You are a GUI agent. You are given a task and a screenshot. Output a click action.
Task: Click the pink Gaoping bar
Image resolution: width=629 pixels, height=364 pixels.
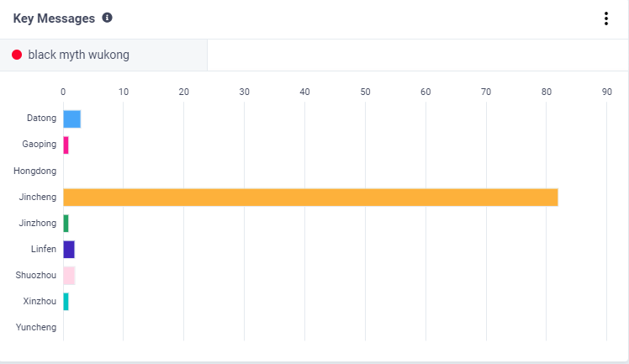[66, 145]
